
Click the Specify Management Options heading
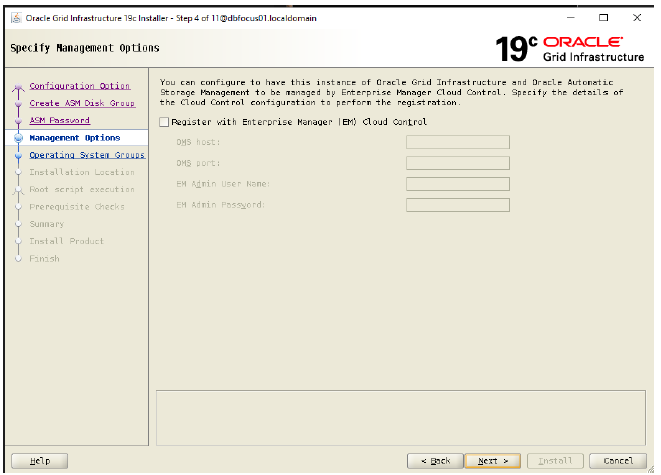85,48
